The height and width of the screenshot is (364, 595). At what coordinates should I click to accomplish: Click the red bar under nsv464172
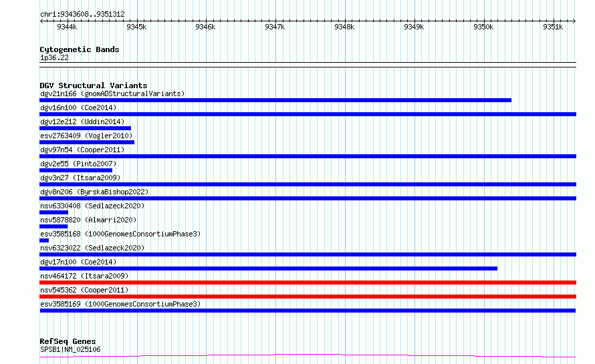click(308, 283)
